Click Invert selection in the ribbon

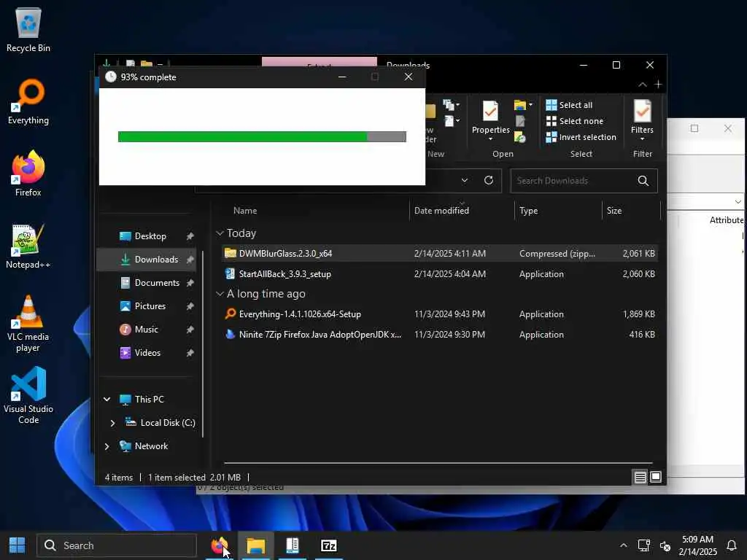coord(581,137)
